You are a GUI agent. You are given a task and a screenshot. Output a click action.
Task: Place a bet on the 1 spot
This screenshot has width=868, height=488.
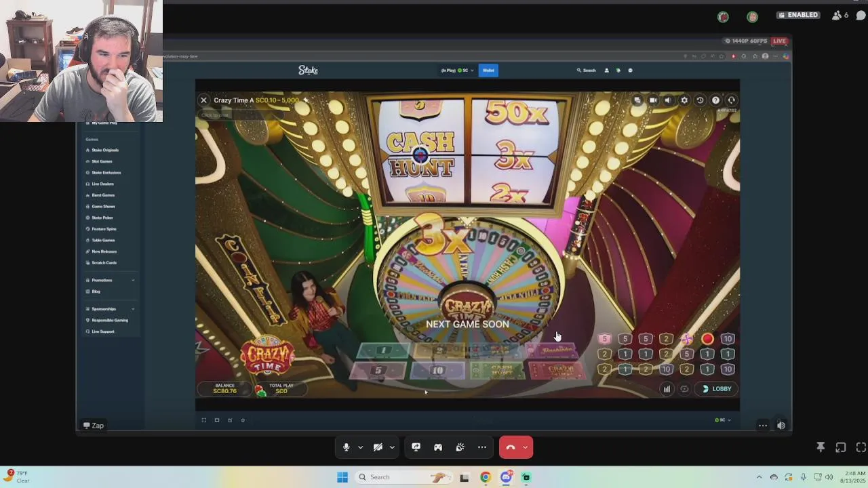[384, 350]
